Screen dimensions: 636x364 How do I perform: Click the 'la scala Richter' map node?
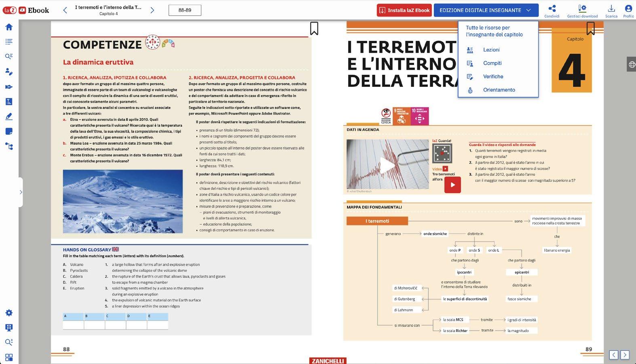(455, 330)
